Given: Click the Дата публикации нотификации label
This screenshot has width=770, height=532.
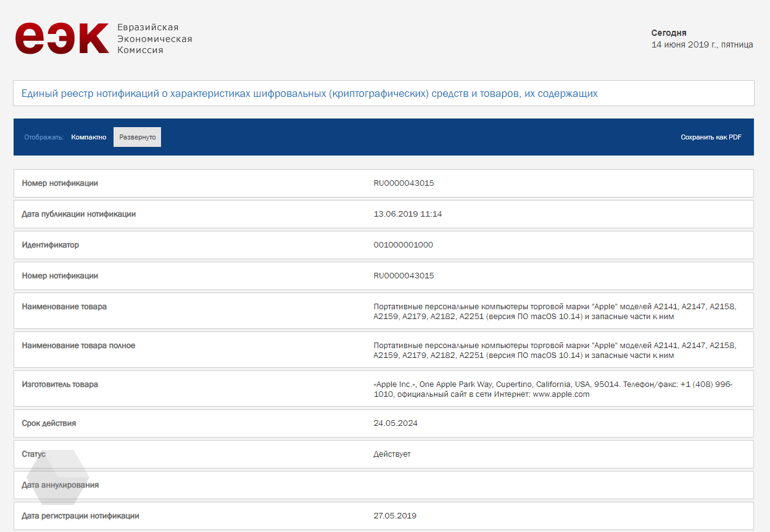Looking at the screenshot, I should click(x=79, y=214).
